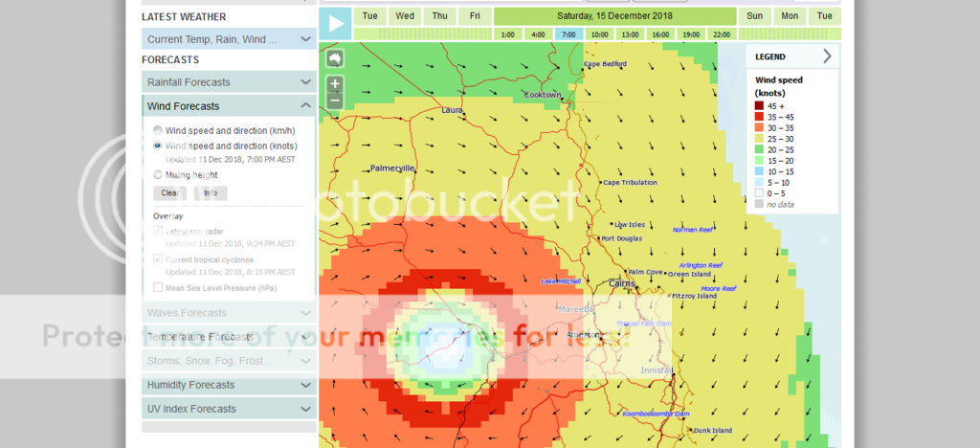Toggle Current tropical cyclones overlay
Screen dimensions: 980x448
pyautogui.click(x=158, y=258)
